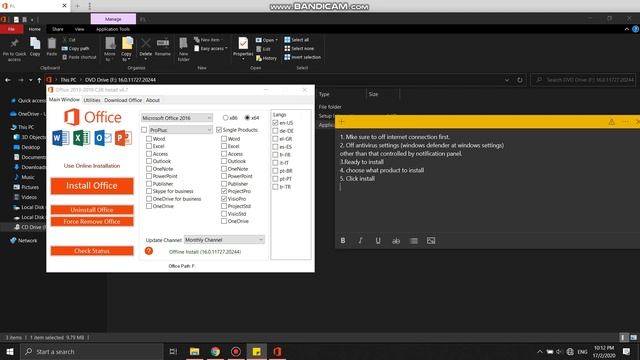640x360 pixels.
Task: Click Force Remove Office button
Action: tap(92, 222)
